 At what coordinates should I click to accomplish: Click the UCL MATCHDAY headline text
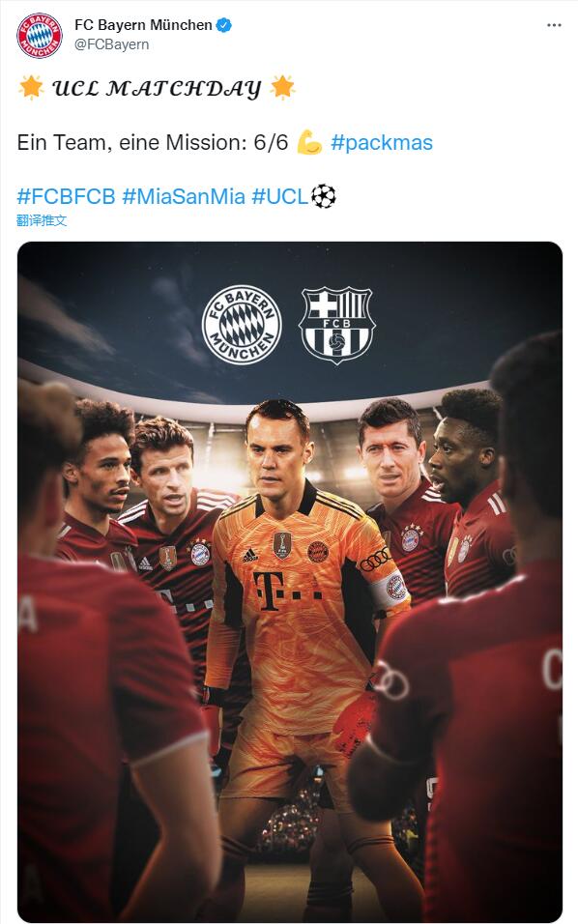pos(157,88)
